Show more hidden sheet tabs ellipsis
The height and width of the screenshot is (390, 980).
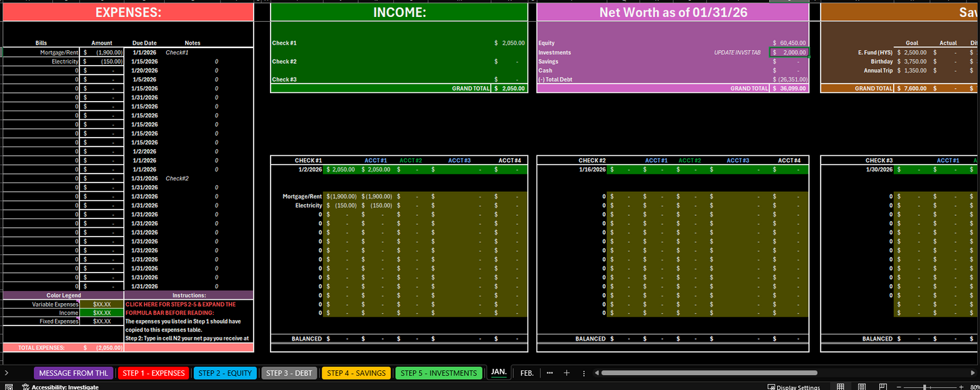(549, 373)
